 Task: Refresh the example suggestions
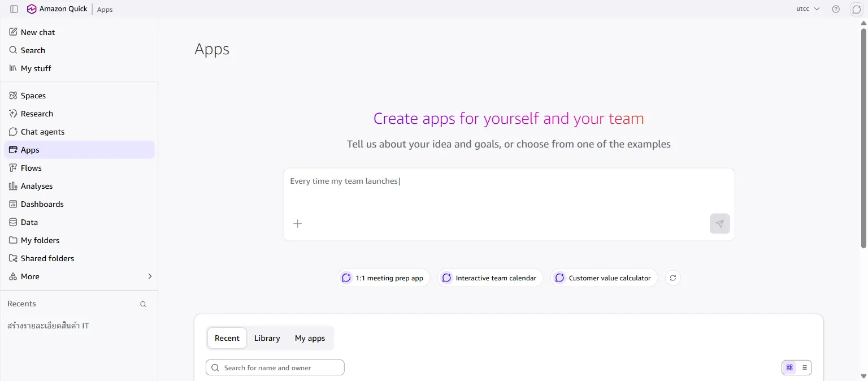pos(672,278)
